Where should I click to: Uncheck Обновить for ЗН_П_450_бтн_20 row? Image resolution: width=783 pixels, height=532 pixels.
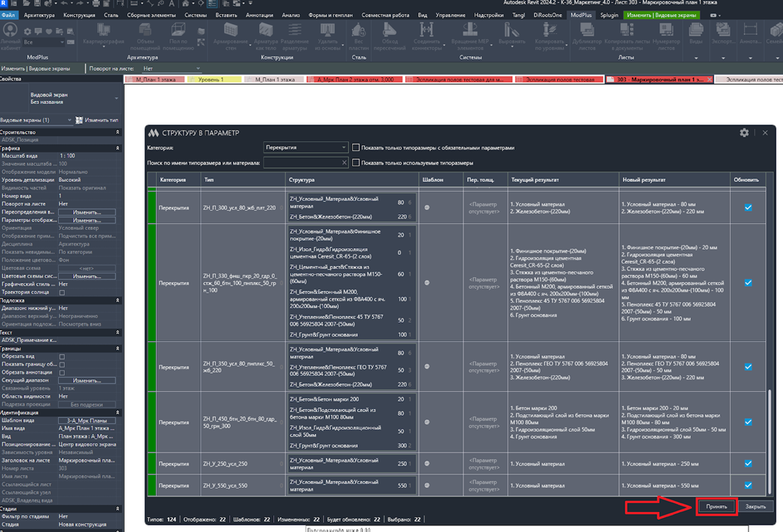point(748,422)
